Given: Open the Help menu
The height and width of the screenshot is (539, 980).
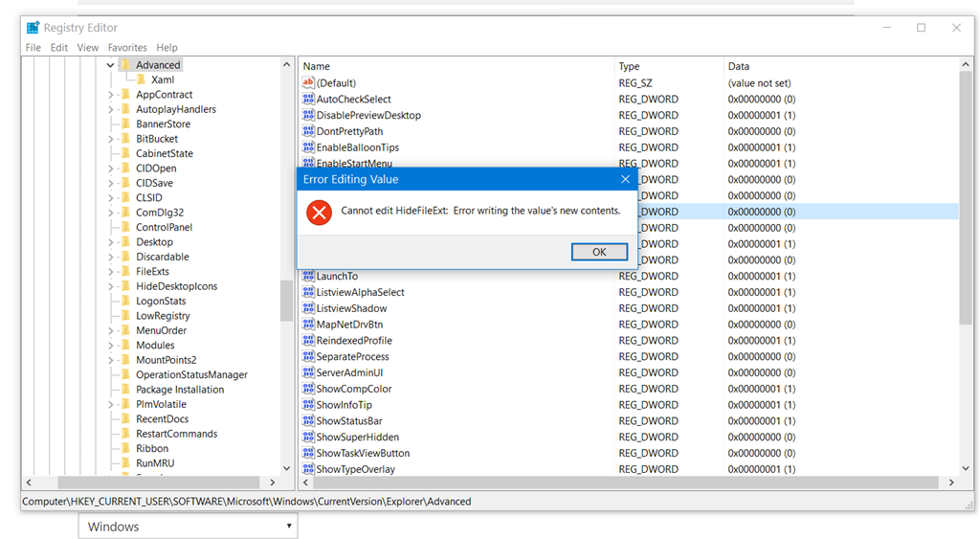Looking at the screenshot, I should point(167,48).
